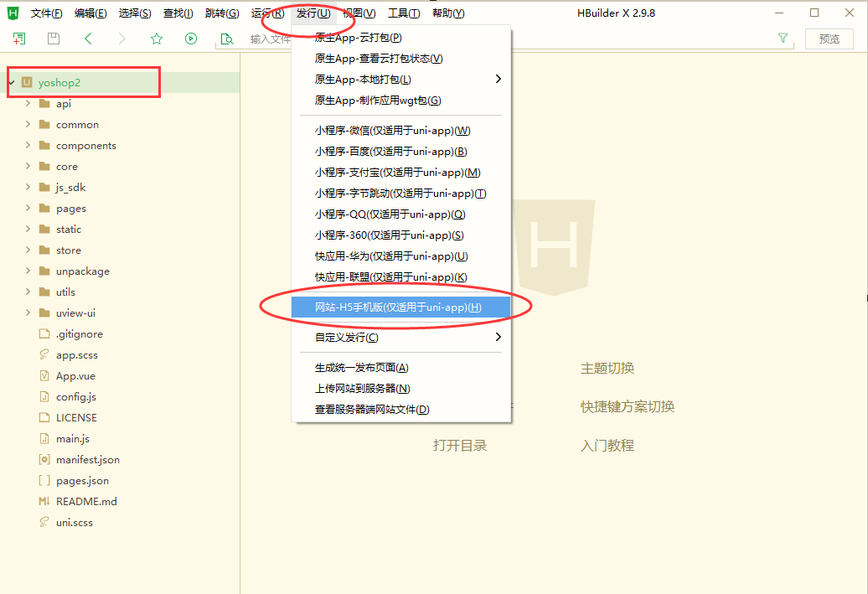
Task: Select 小程序-支付宝 publish option
Action: point(400,173)
